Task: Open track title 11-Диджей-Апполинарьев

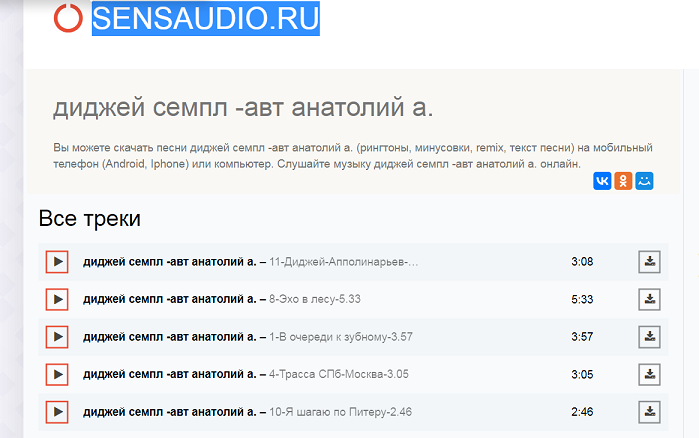Action: (344, 262)
